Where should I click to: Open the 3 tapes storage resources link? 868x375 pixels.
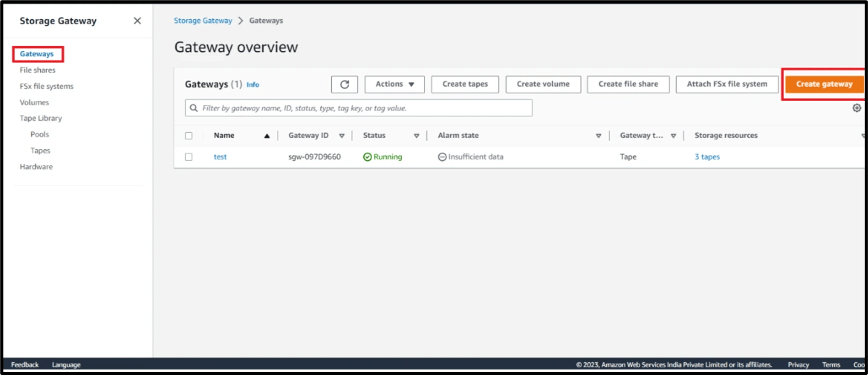tap(707, 157)
